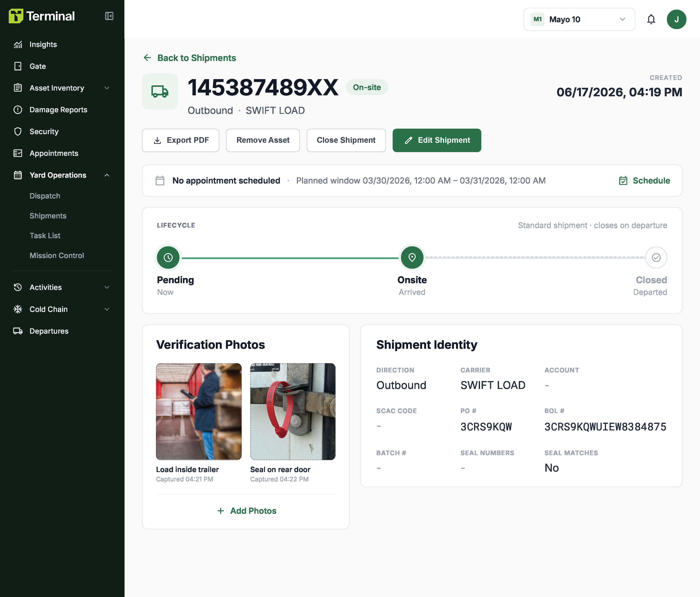Click 'Captured 04:22 PM' caption

(279, 479)
